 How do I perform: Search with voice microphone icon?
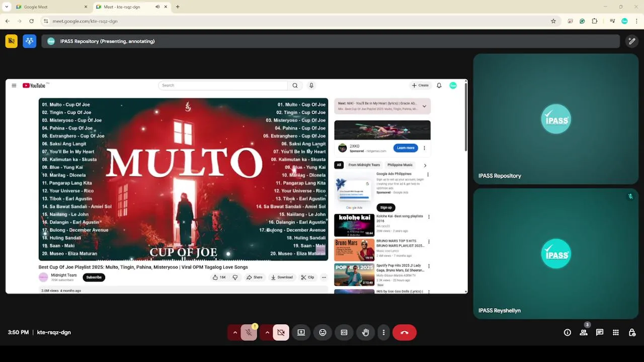coord(311,85)
